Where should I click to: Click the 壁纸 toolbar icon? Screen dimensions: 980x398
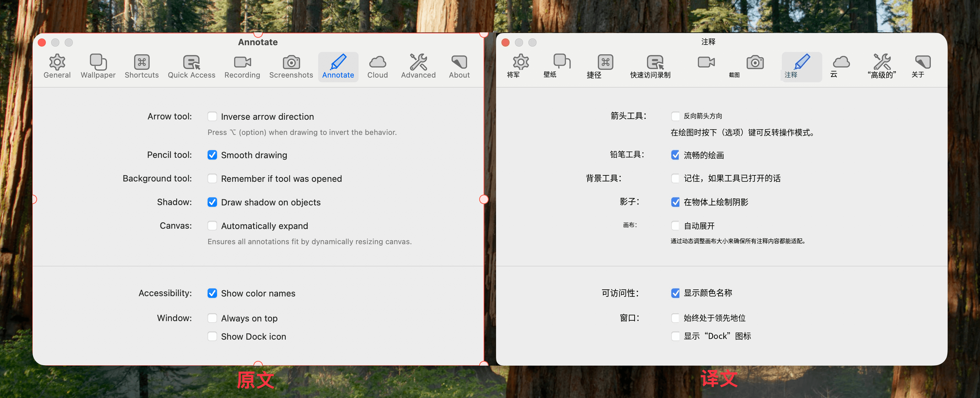pos(561,62)
